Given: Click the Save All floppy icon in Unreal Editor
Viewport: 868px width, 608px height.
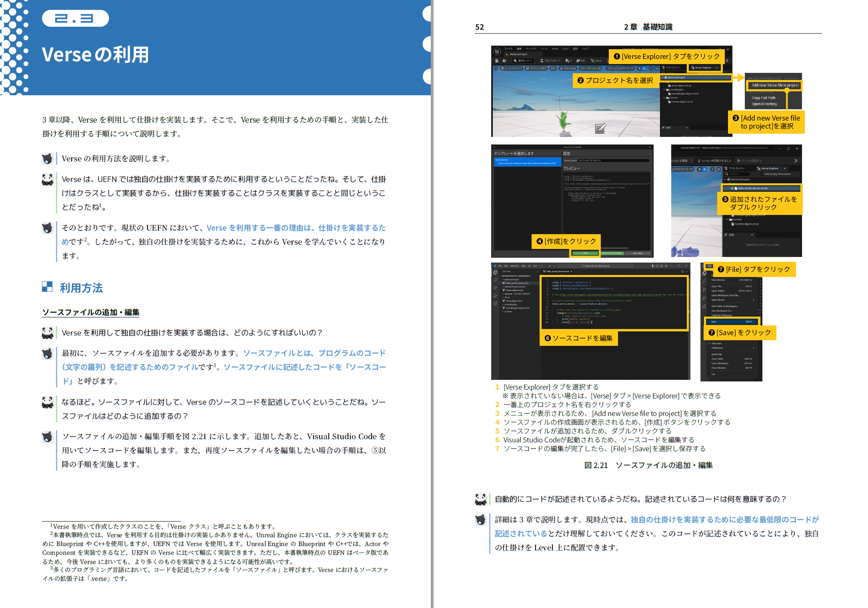Looking at the screenshot, I should coord(497,60).
